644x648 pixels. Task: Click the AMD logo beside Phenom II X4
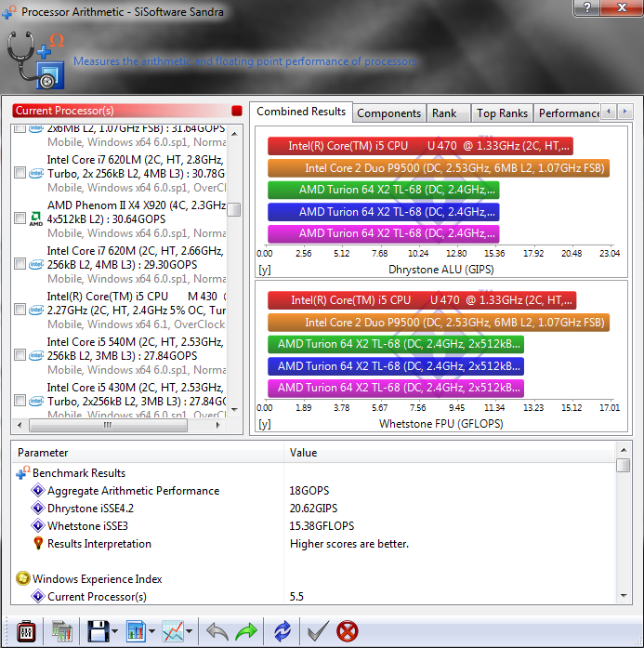tap(36, 218)
